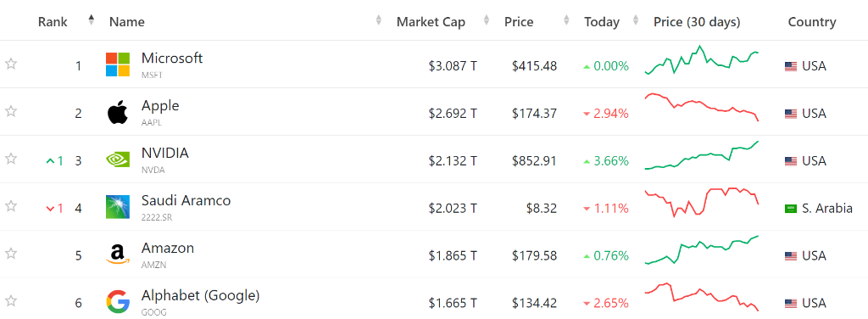868x319 pixels.
Task: Sort by Market Cap using its arrows
Action: [487, 20]
